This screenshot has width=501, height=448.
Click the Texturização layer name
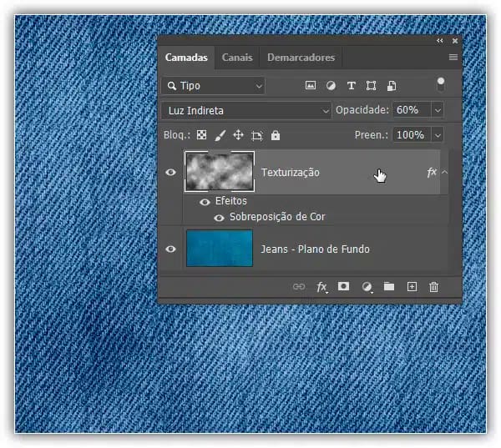[290, 173]
